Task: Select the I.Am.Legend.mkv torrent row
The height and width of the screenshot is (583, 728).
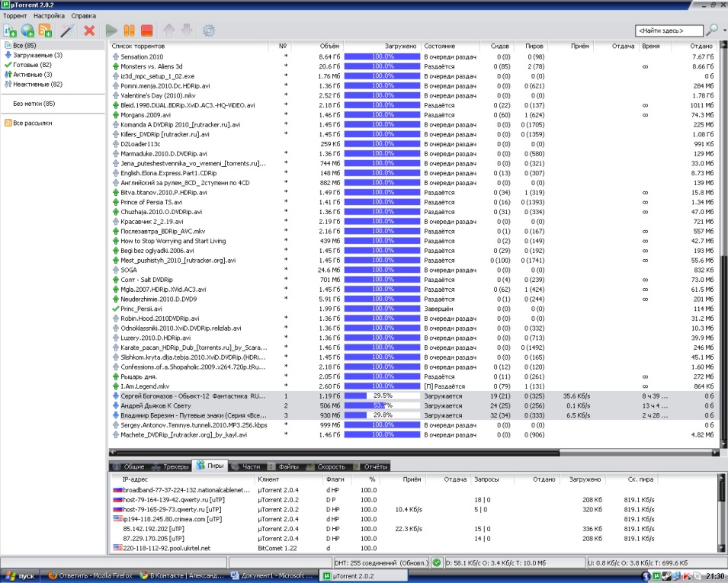Action: pyautogui.click(x=413, y=386)
